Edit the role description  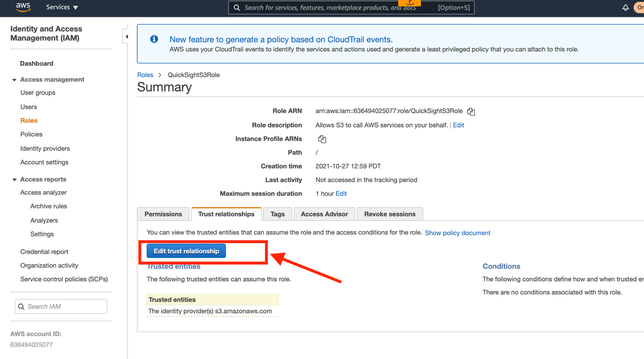[x=458, y=125]
